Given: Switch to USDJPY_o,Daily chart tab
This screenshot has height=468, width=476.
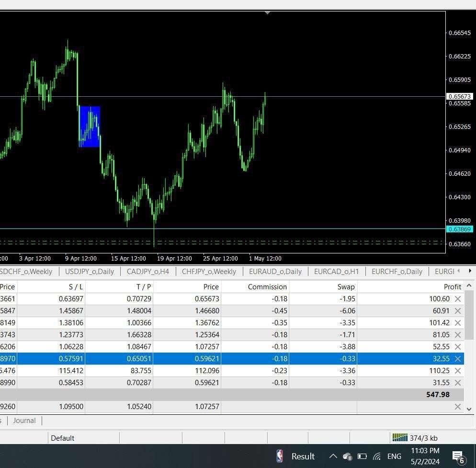Looking at the screenshot, I should point(90,272).
